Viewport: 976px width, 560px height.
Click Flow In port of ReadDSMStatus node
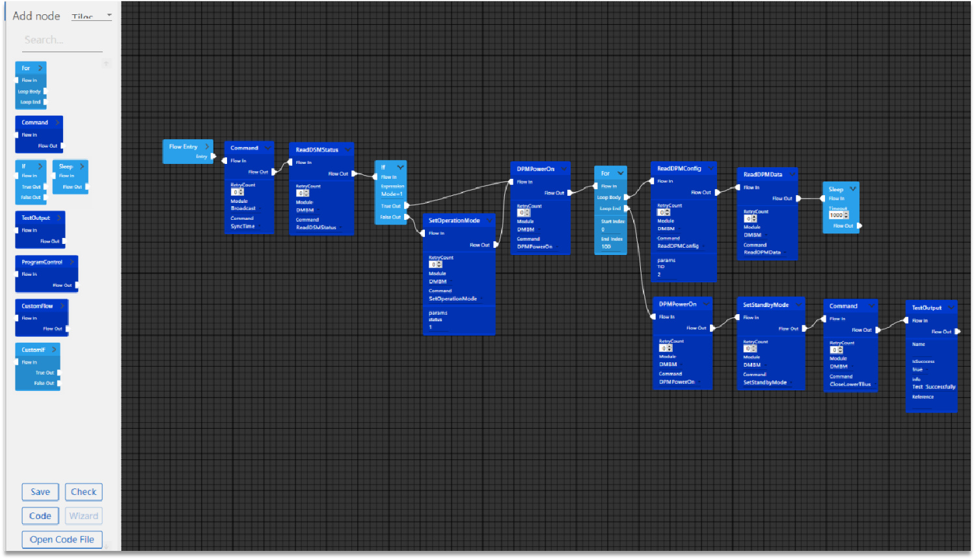point(290,162)
